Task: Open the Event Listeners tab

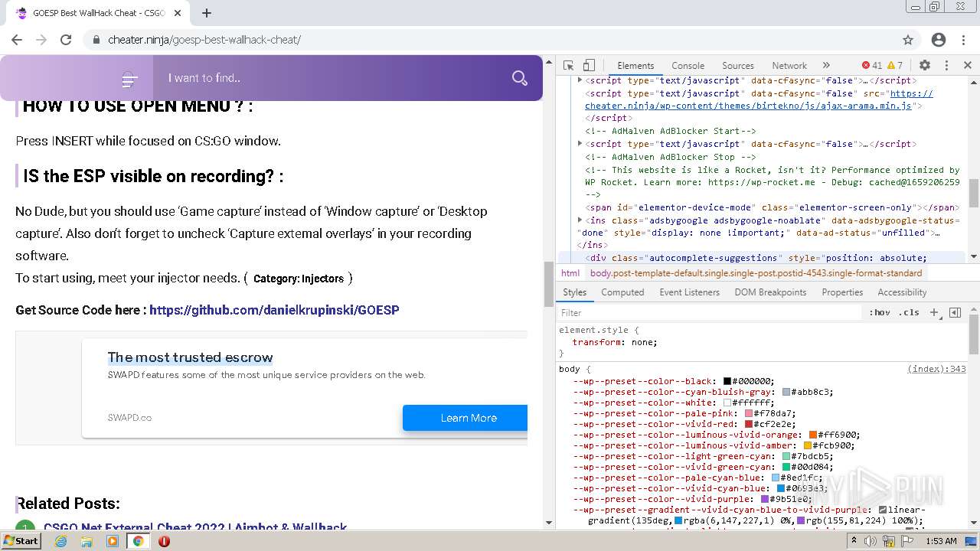Action: [x=690, y=292]
